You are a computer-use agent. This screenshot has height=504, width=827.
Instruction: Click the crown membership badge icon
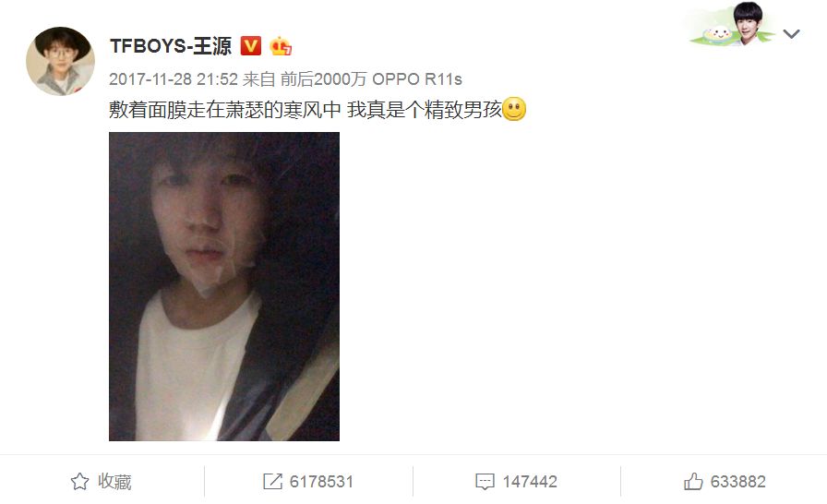(280, 46)
